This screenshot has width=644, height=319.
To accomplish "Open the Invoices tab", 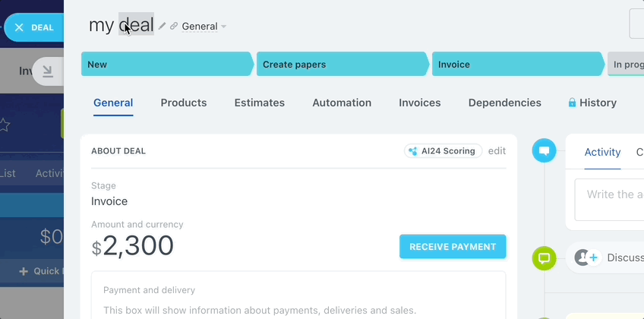I will coord(420,103).
